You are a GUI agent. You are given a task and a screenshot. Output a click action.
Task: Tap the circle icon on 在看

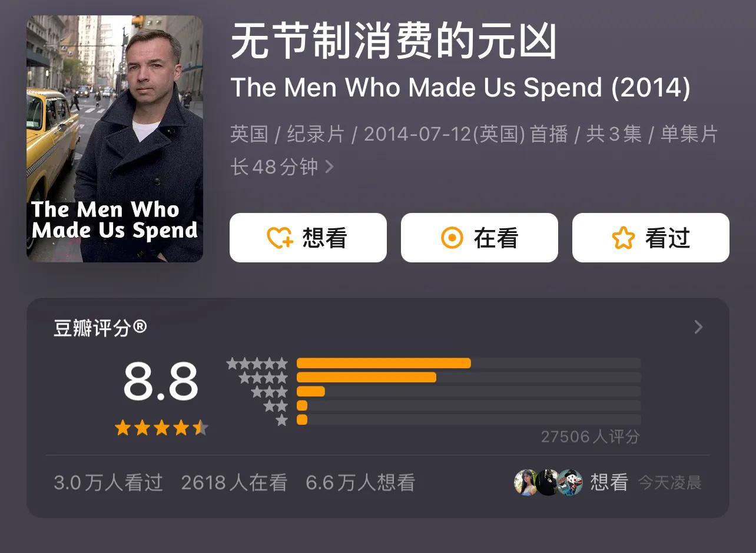pos(452,238)
